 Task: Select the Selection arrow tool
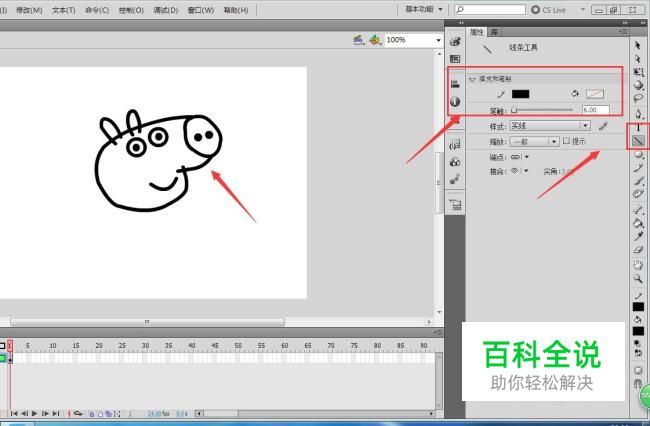[x=638, y=46]
